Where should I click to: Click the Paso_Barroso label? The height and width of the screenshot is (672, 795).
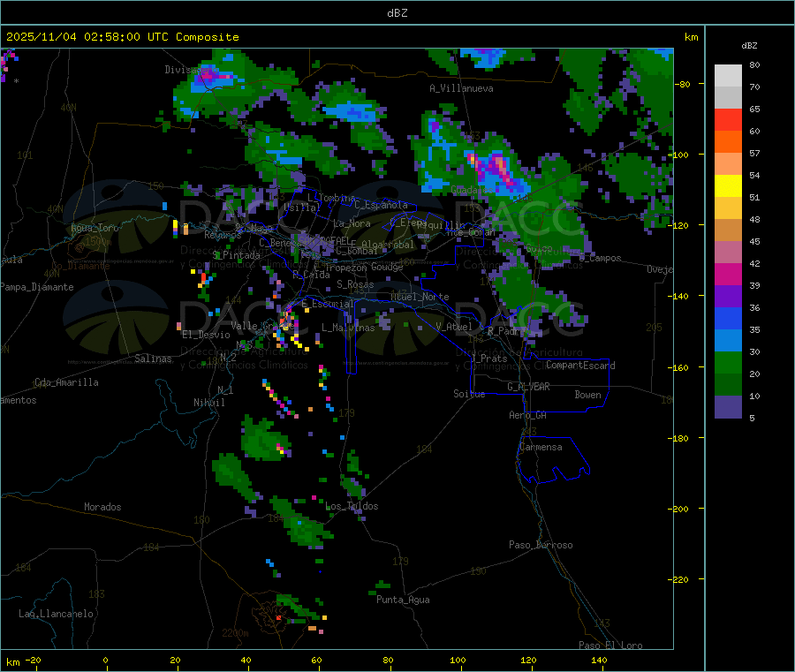541,546
